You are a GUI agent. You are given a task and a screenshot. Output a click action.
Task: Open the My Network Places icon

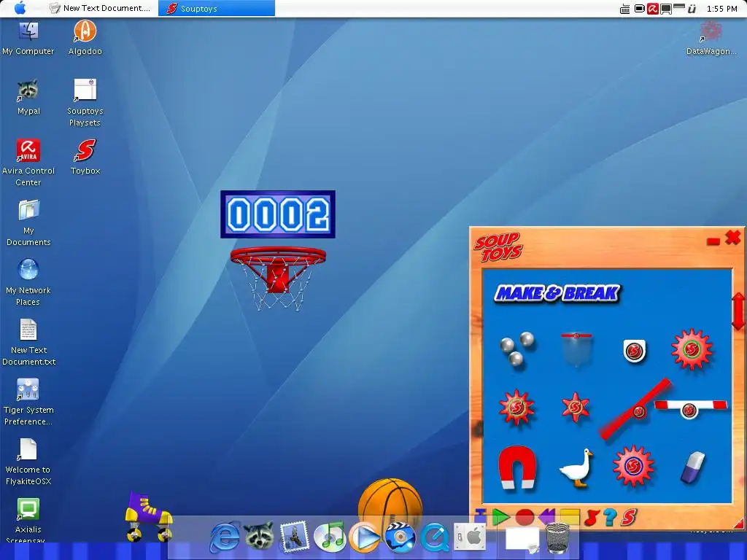(28, 282)
